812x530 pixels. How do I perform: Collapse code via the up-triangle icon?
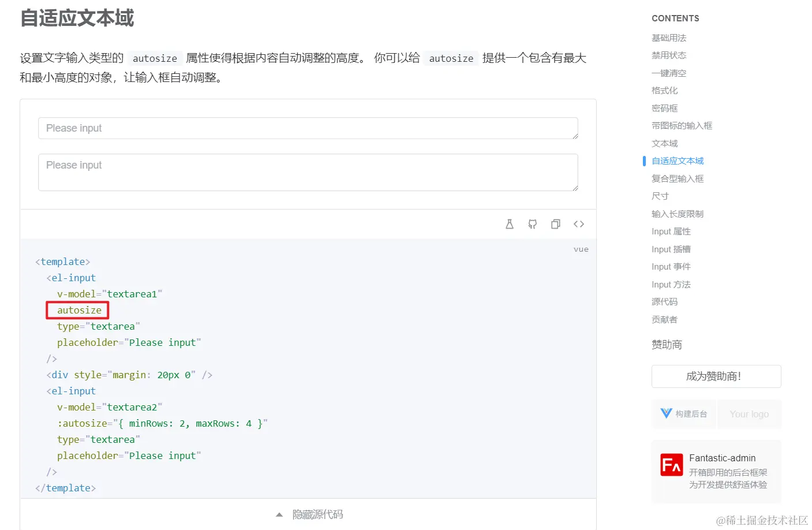[x=279, y=514]
